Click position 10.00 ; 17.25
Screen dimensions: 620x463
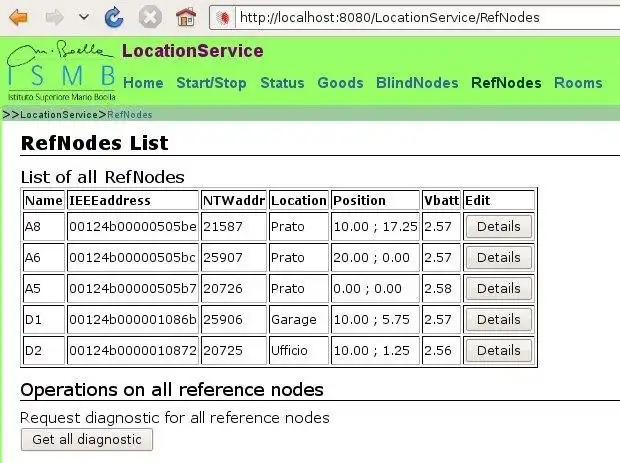[x=375, y=227]
